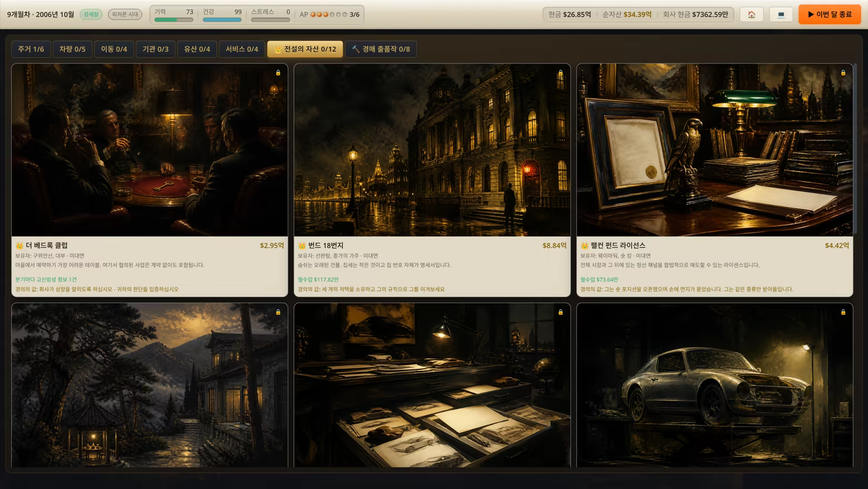The height and width of the screenshot is (489, 868).
Task: Click the 분기마다 고신빙성 정보 1건 text
Action: (46, 280)
